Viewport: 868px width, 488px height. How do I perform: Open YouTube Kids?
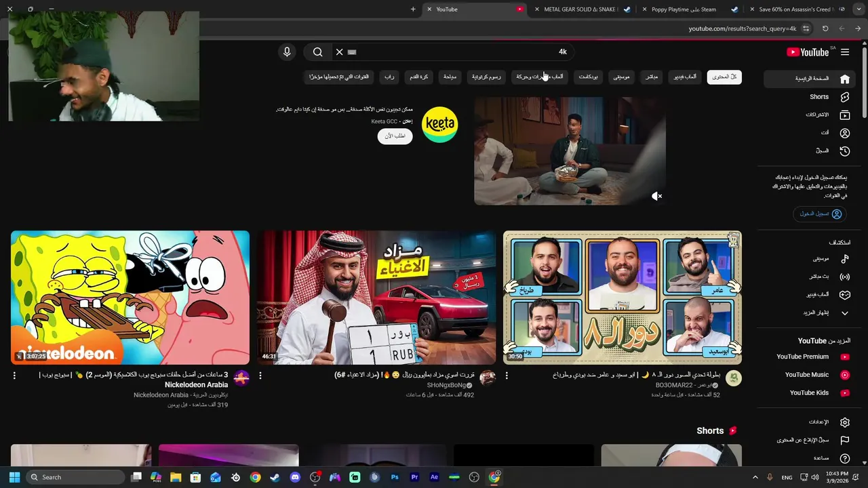click(808, 392)
